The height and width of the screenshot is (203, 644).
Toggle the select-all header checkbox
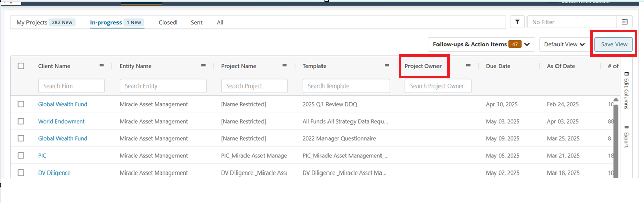pos(21,66)
